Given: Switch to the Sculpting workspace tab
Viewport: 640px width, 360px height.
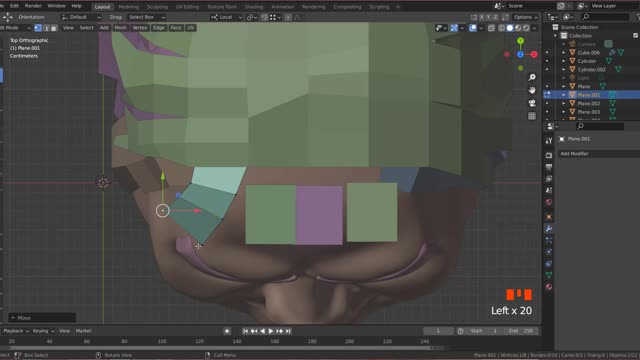Looking at the screenshot, I should click(157, 7).
